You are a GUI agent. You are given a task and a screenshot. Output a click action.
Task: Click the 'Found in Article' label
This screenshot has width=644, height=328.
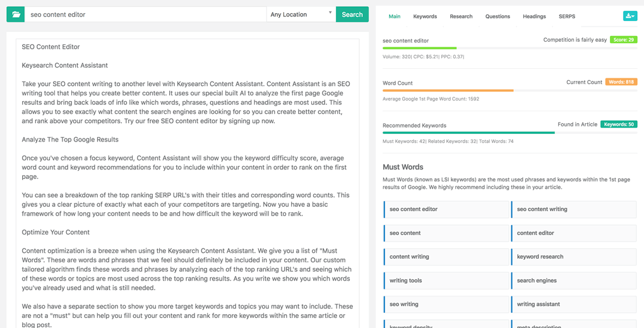click(578, 124)
